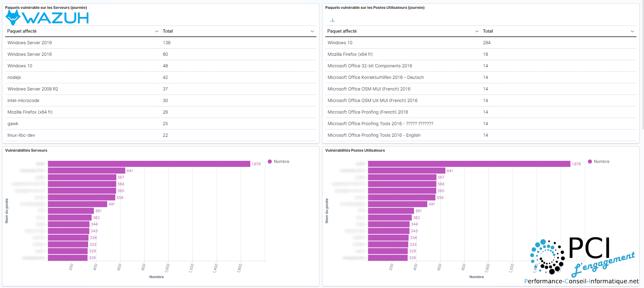Toggle the Nombre legend label in Serveurs chart
This screenshot has height=288, width=644.
[281, 162]
